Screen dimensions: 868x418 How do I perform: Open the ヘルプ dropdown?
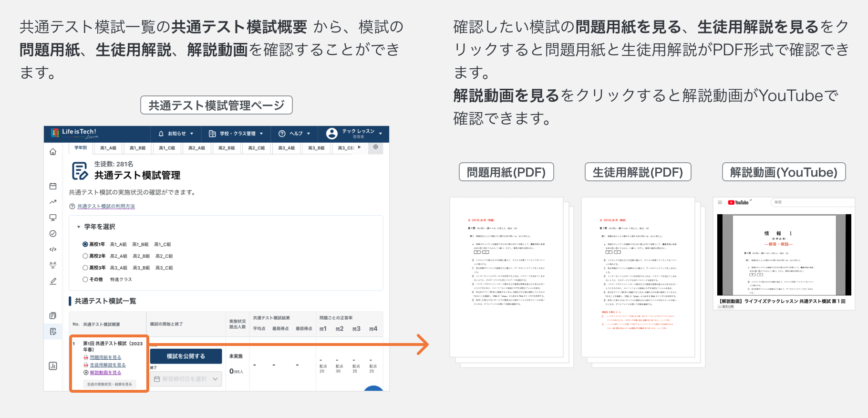pyautogui.click(x=295, y=134)
